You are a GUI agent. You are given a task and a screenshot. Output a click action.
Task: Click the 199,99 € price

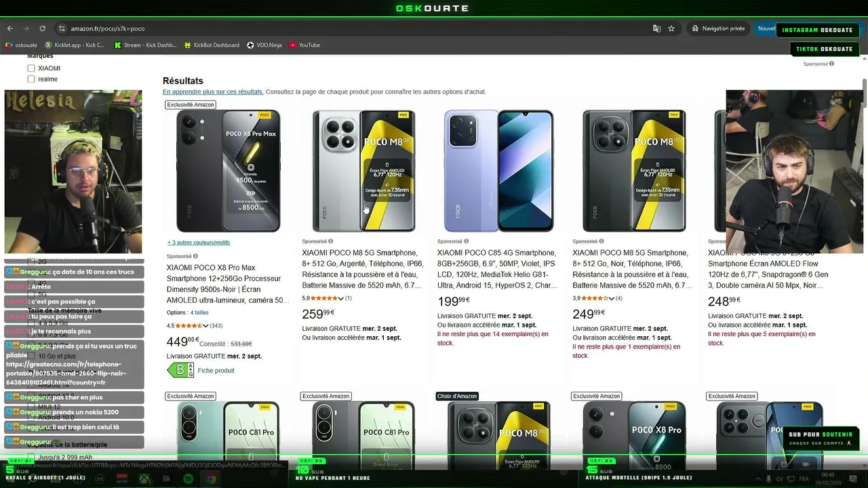[454, 301]
